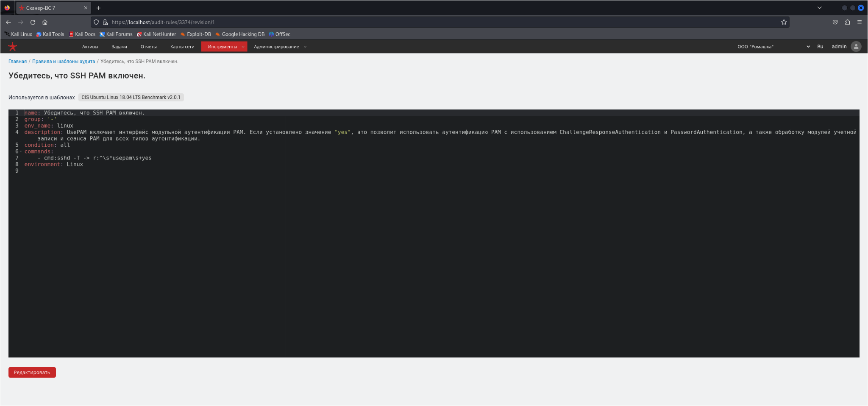
Task: Go back to the previous page
Action: pyautogui.click(x=8, y=22)
